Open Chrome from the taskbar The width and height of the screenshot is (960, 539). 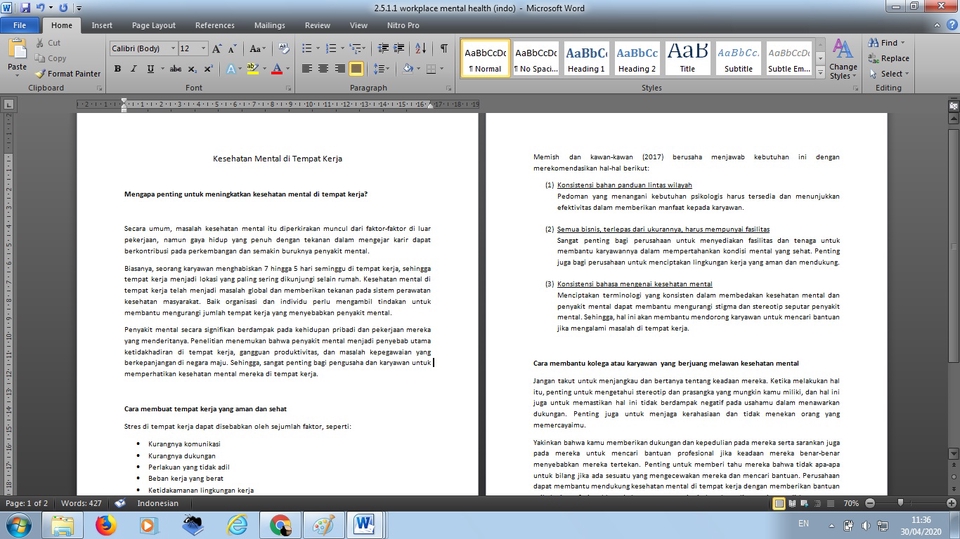point(280,525)
